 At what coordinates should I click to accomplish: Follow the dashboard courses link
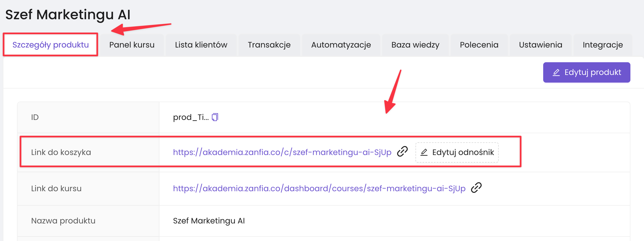click(x=319, y=188)
